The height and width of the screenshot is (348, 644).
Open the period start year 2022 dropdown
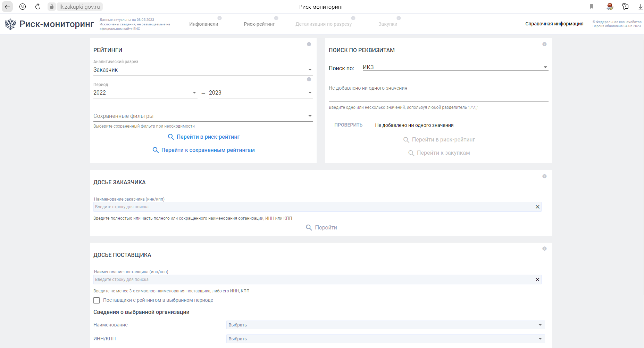pyautogui.click(x=194, y=93)
